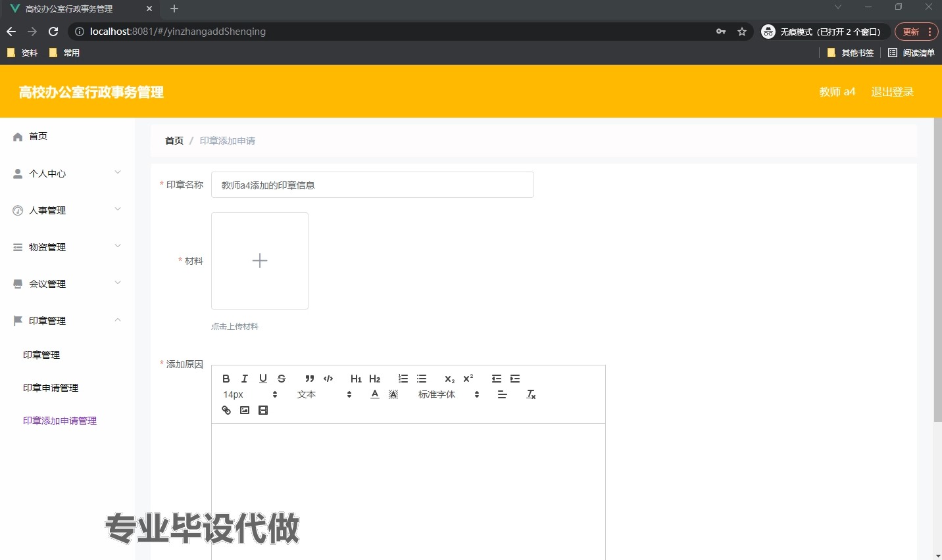Screen dimensions: 942x560
Task: Click inside the rich text editor area
Action: pyautogui.click(x=409, y=492)
